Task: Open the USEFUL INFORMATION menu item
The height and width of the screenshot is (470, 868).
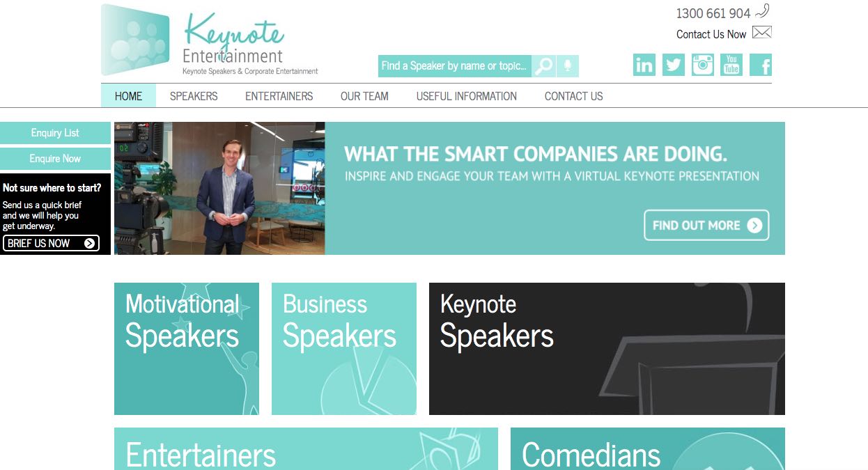Action: coord(467,96)
